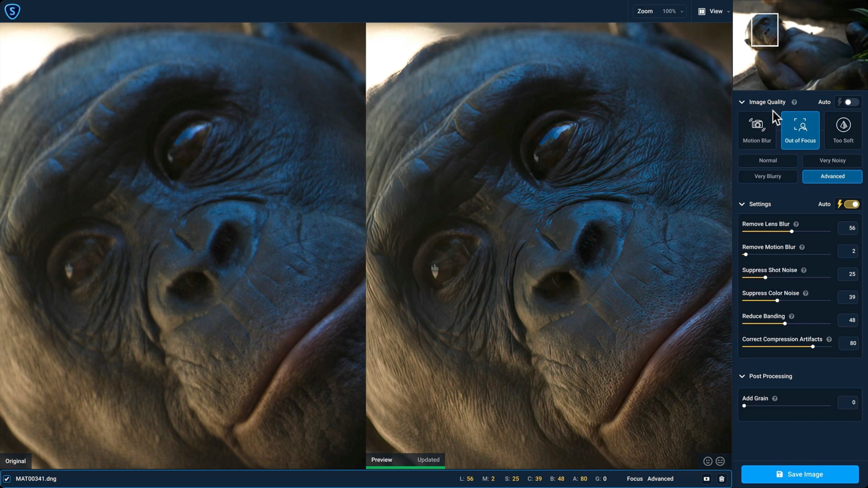Image resolution: width=868 pixels, height=488 pixels.
Task: Uncheck the MAT00341.dng checkbox
Action: [x=7, y=478]
